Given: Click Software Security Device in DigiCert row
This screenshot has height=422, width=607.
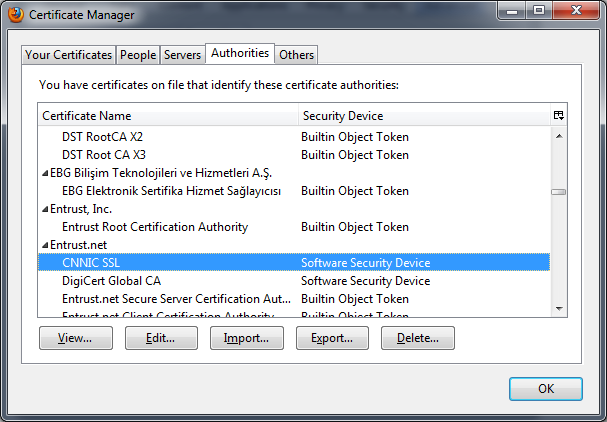Looking at the screenshot, I should (365, 281).
